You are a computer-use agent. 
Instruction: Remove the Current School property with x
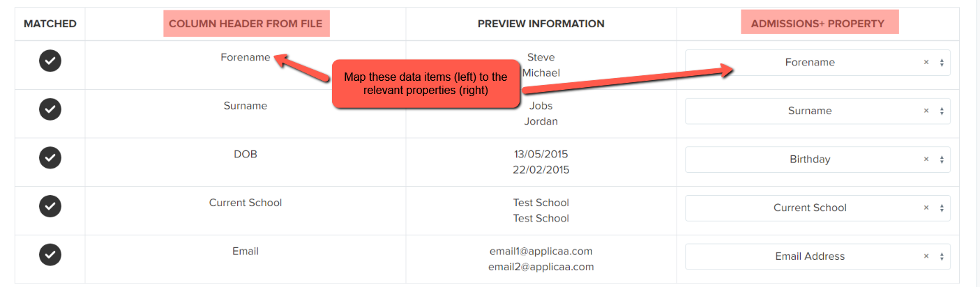[x=926, y=208]
